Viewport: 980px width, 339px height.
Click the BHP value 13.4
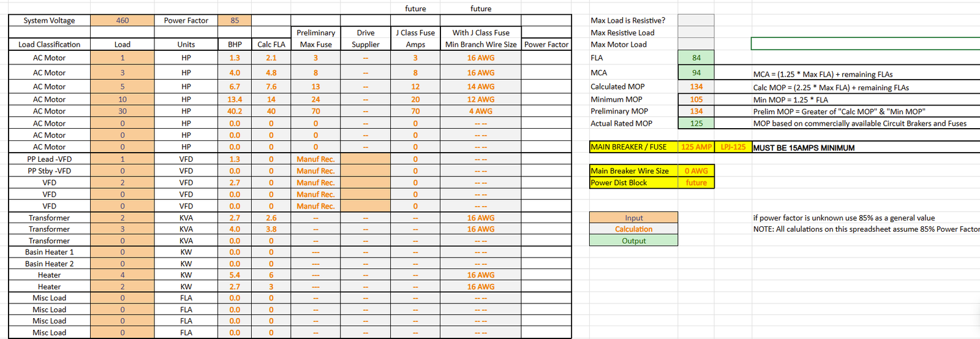235,99
